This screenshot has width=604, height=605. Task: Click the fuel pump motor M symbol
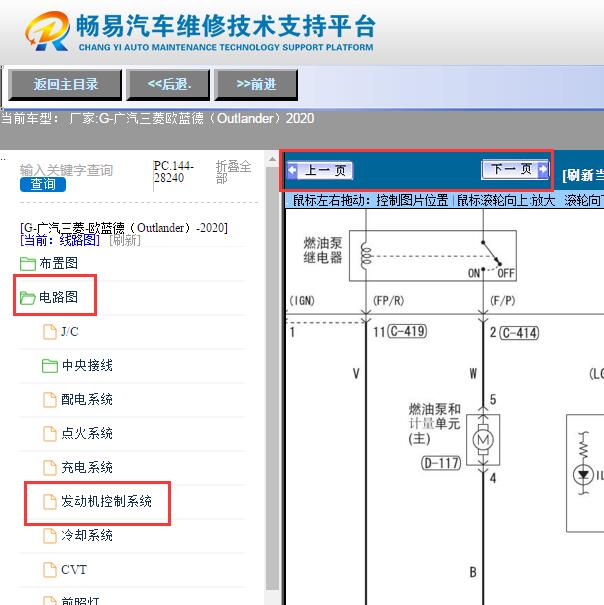pyautogui.click(x=483, y=439)
